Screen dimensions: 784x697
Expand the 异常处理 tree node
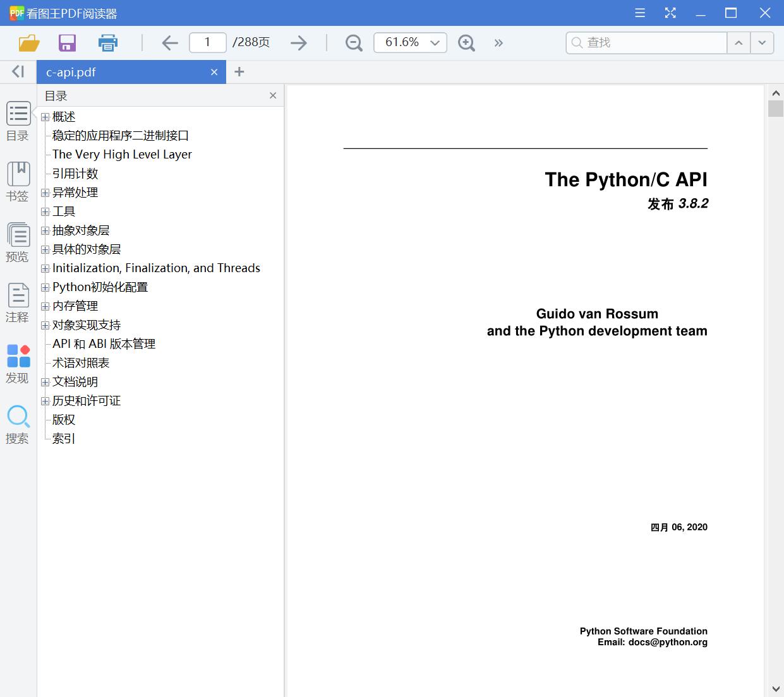tap(45, 193)
